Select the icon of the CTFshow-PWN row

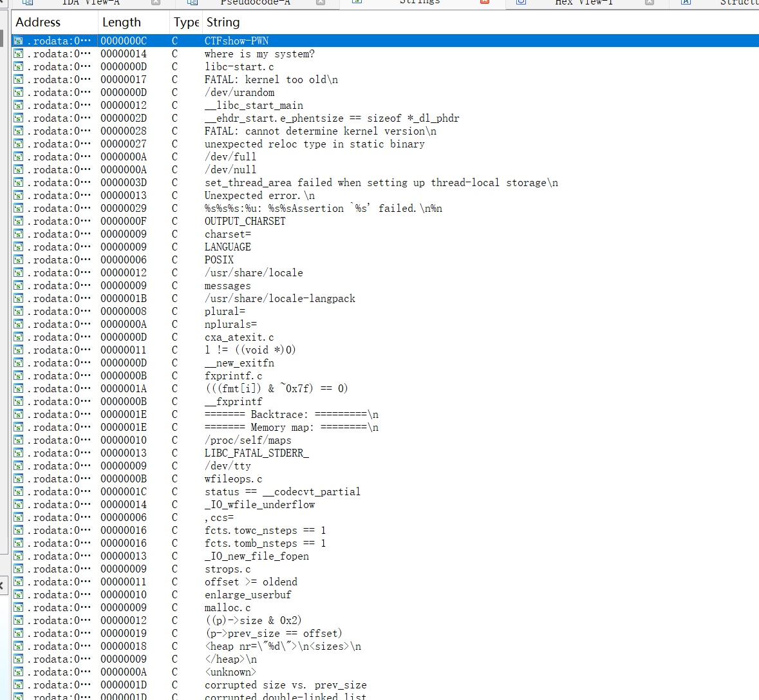(19, 41)
